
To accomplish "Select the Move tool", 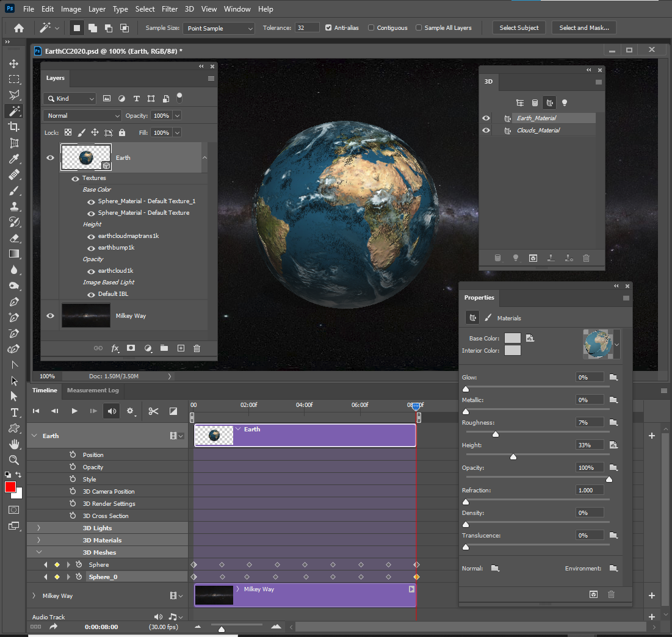I will (x=14, y=63).
